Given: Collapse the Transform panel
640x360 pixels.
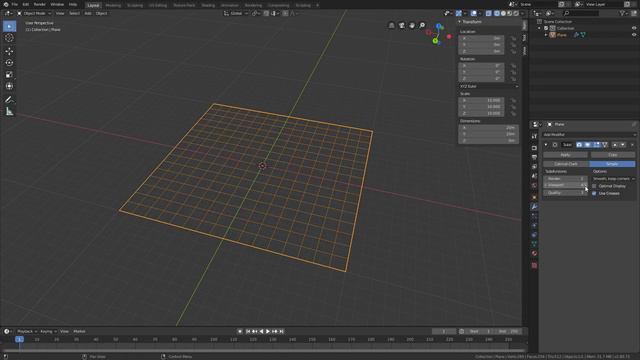Looking at the screenshot, I should [460, 22].
